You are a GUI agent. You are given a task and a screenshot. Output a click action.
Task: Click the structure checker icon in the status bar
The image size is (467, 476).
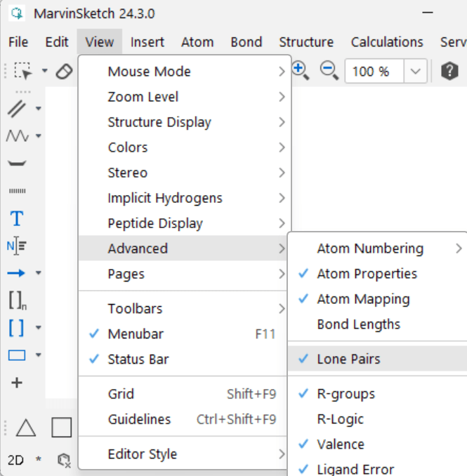click(x=64, y=461)
